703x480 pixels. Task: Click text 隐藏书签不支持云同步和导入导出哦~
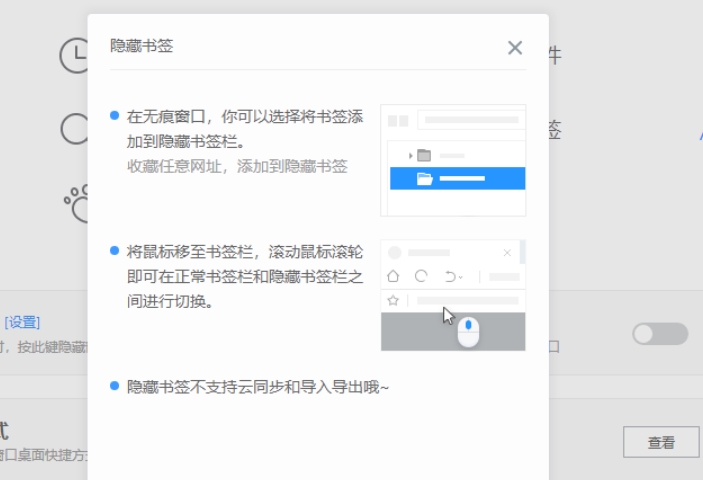pos(258,387)
